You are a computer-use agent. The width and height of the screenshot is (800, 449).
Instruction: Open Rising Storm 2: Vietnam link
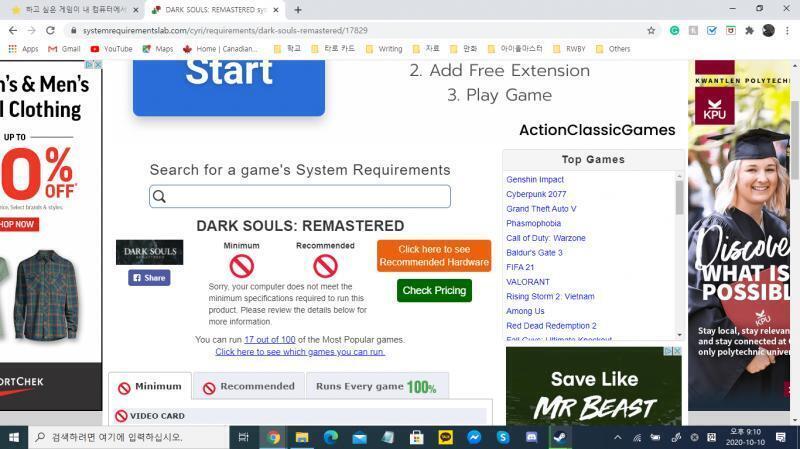click(x=550, y=296)
